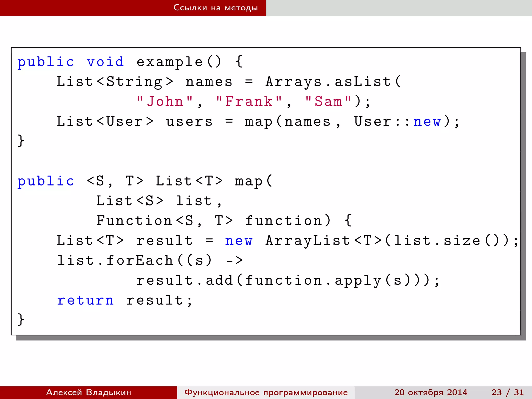Click 'list.forEach' in the code

[x=115, y=261]
